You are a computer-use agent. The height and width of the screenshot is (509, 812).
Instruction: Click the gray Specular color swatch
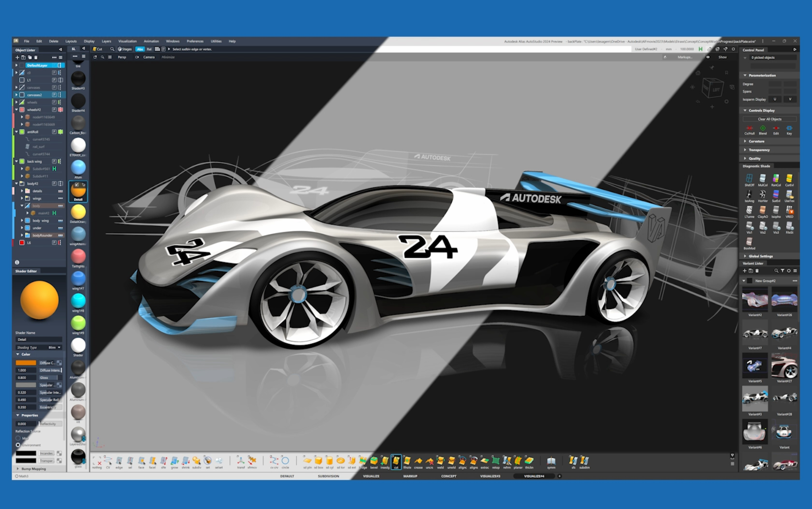click(x=26, y=385)
